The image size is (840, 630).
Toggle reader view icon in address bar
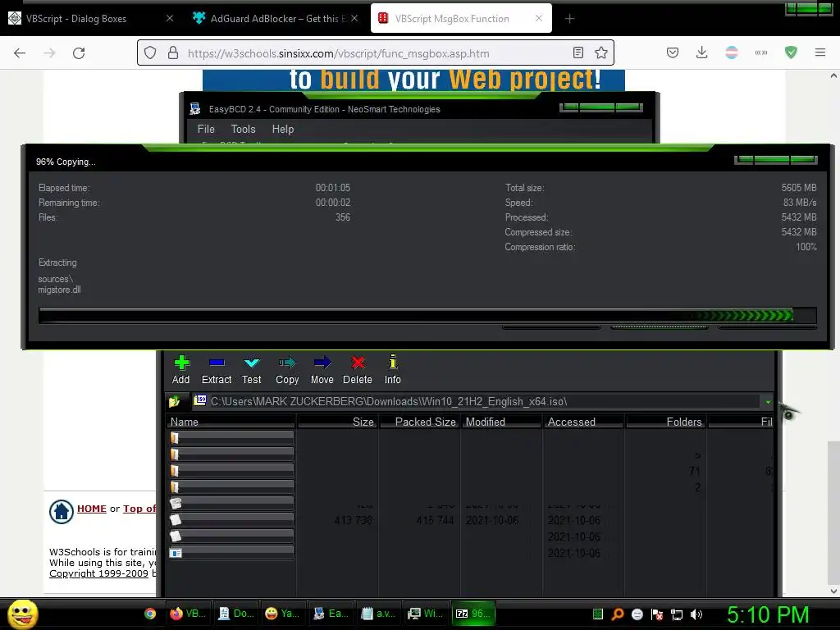578,52
